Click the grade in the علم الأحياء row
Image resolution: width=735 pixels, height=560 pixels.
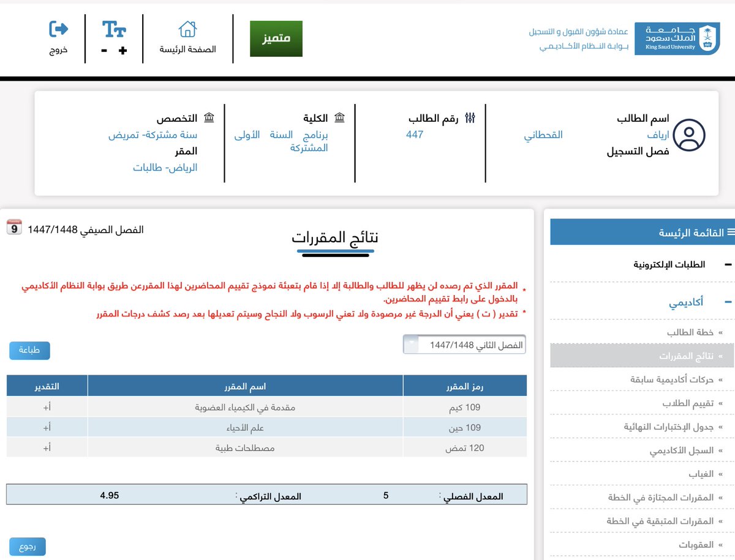[x=47, y=427]
